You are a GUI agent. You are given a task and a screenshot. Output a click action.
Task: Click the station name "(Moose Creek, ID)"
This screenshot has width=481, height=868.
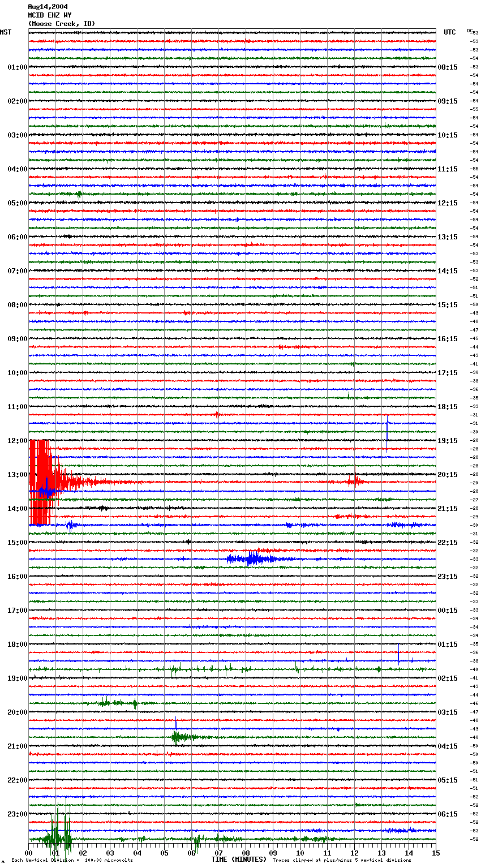[62, 24]
